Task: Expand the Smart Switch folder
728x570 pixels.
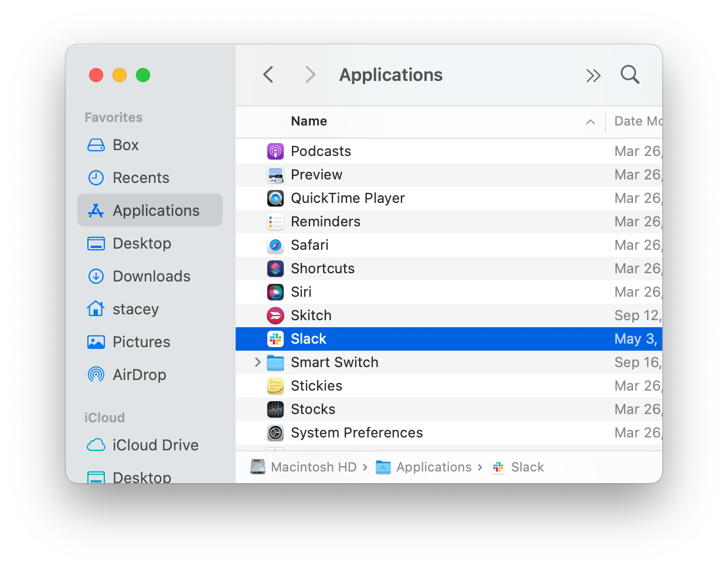Action: [257, 362]
